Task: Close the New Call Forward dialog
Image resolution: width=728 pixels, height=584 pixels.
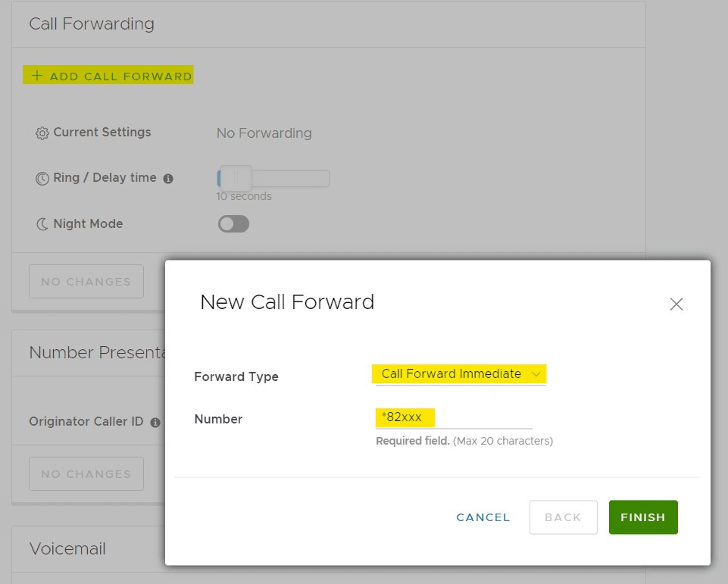Action: (x=676, y=304)
